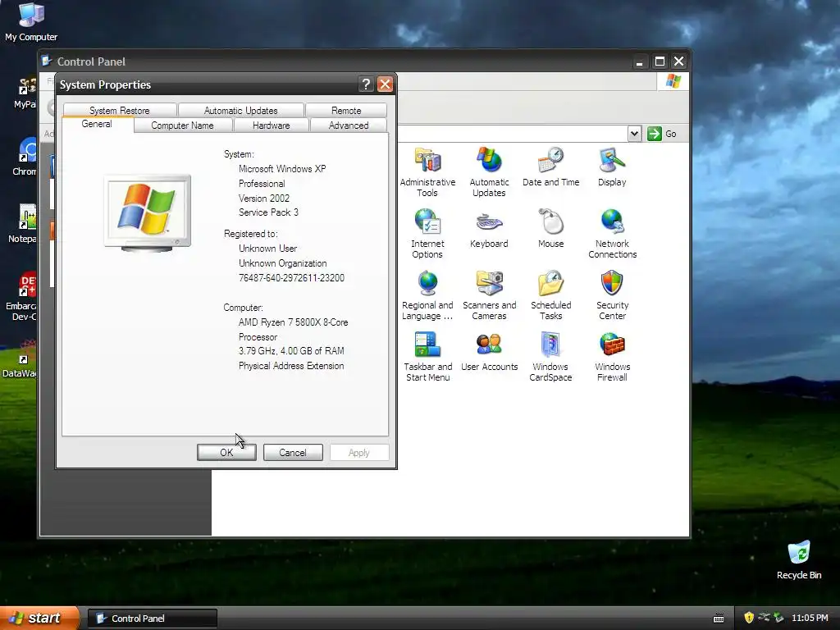This screenshot has height=630, width=840.
Task: Select My Computer desktop icon
Action: point(31,22)
